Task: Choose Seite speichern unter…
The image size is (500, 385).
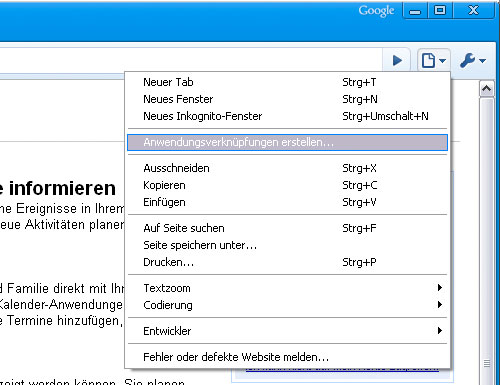Action: [x=287, y=245]
